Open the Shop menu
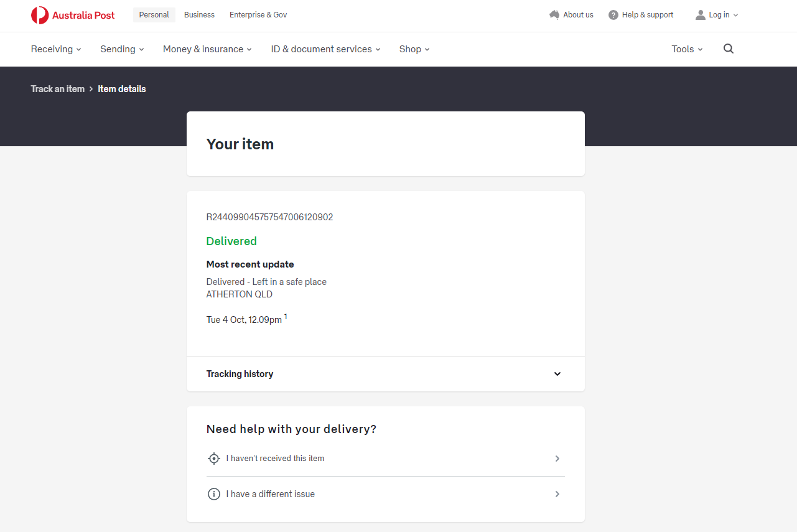Screen dimensions: 797x532 [x=414, y=49]
